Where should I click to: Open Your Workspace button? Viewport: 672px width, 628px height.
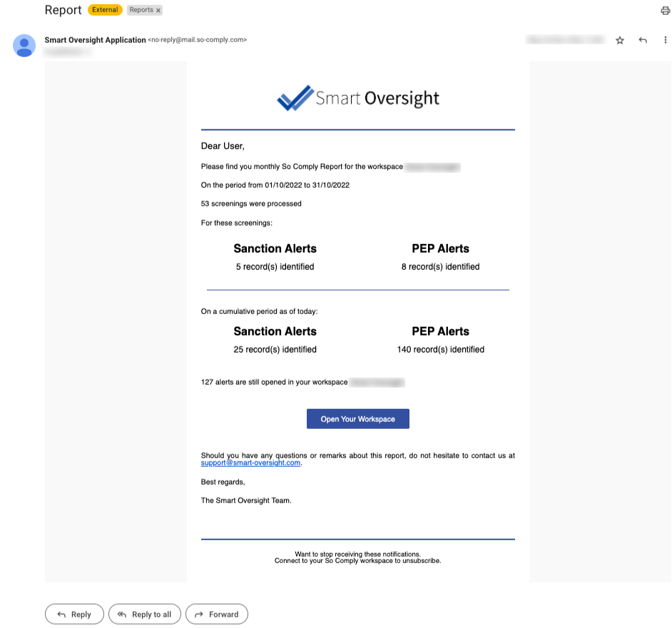(x=358, y=419)
